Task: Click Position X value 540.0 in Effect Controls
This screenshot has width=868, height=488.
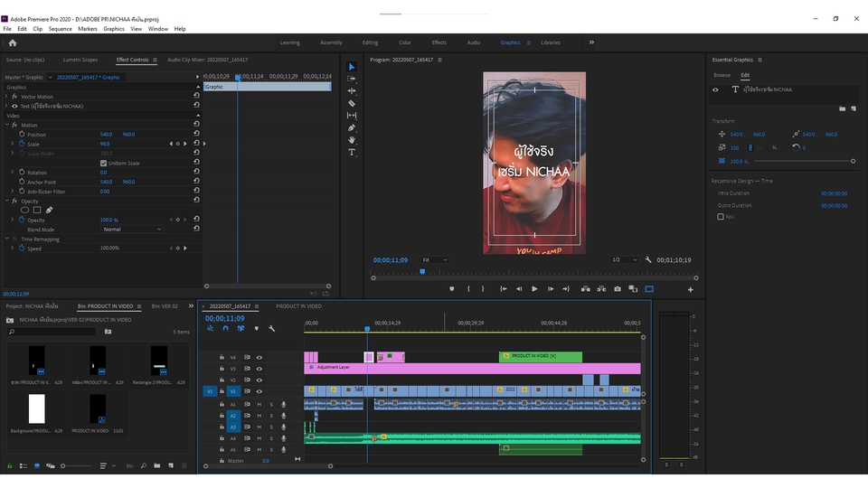Action: click(107, 135)
